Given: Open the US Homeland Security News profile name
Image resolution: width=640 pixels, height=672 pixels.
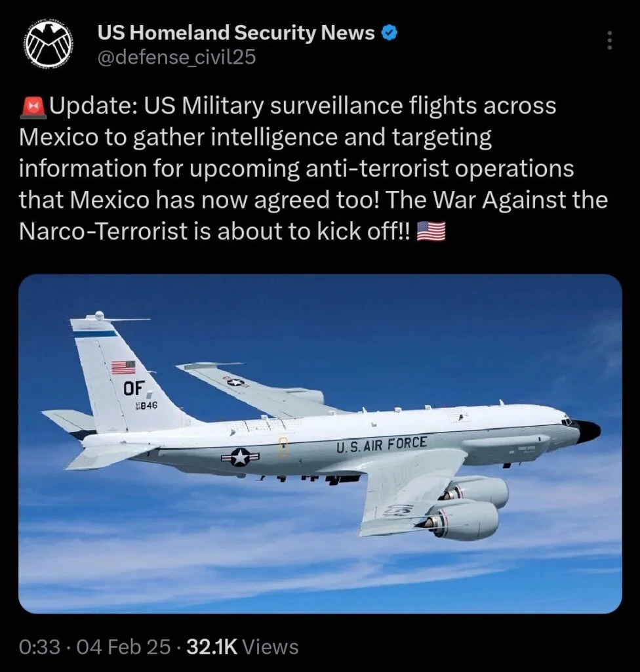Looking at the screenshot, I should (236, 33).
